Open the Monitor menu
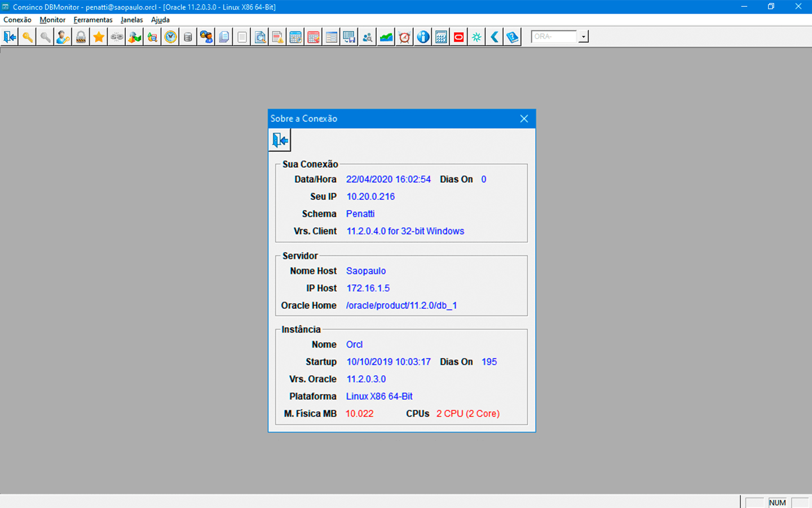 tap(52, 20)
